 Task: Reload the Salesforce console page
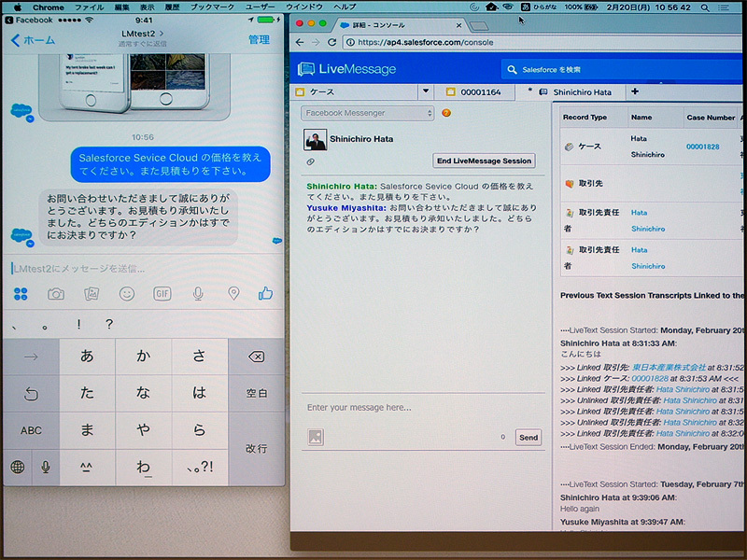(331, 42)
